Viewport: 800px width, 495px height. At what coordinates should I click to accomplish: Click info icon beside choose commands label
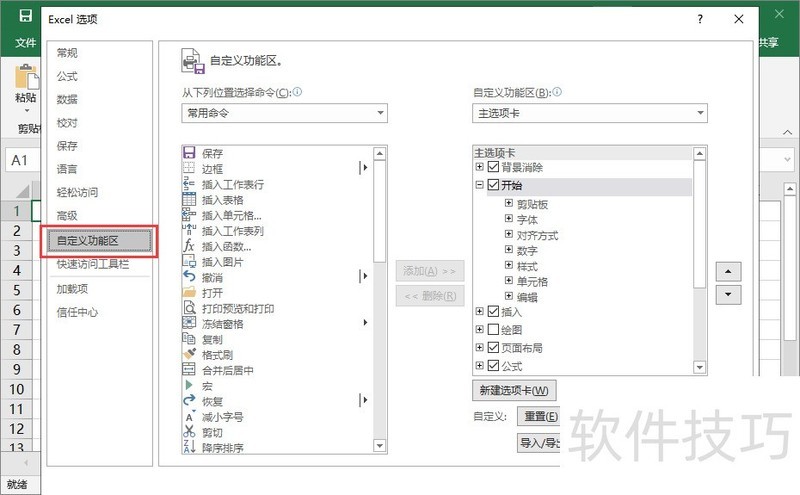pyautogui.click(x=297, y=92)
